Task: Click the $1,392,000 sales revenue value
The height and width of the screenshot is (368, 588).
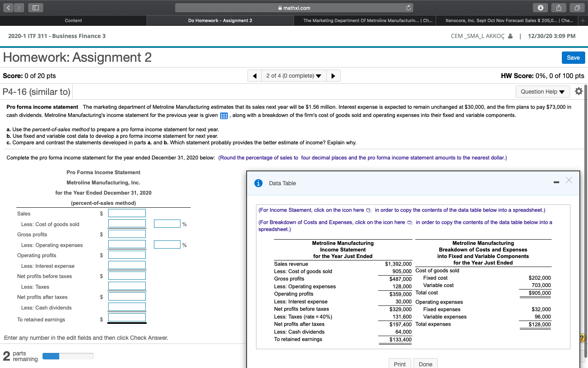Action: coord(398,264)
